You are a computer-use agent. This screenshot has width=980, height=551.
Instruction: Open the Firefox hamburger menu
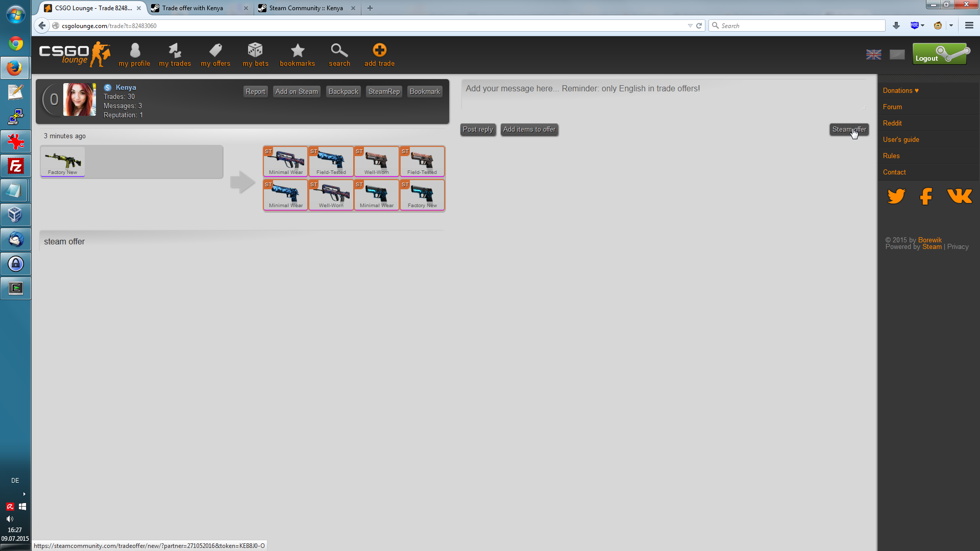tap(969, 26)
